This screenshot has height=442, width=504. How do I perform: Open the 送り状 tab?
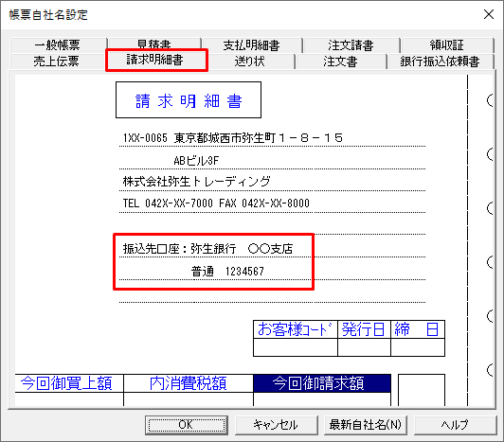(x=250, y=61)
